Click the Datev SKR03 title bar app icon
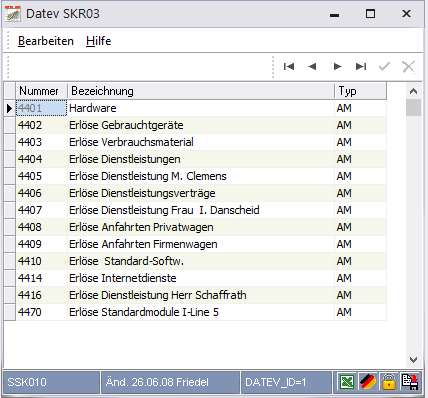This screenshot has height=398, width=428. point(13,14)
